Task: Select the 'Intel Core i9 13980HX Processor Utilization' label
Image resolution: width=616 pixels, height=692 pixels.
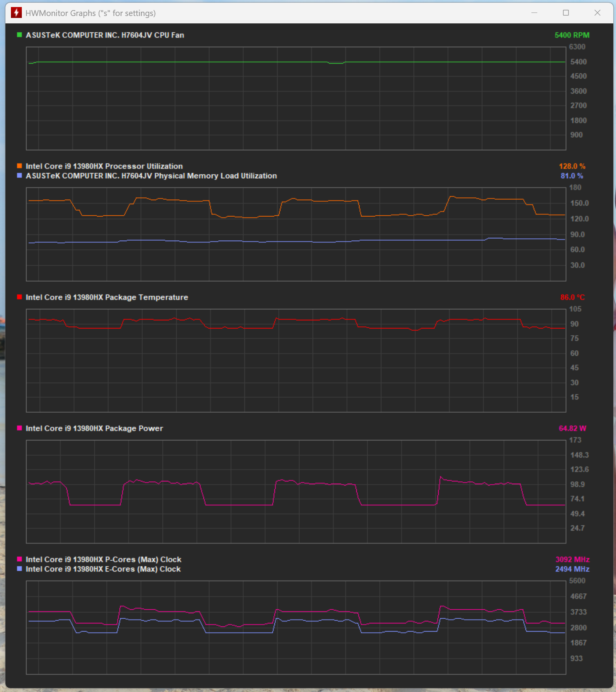Action: click(x=104, y=166)
